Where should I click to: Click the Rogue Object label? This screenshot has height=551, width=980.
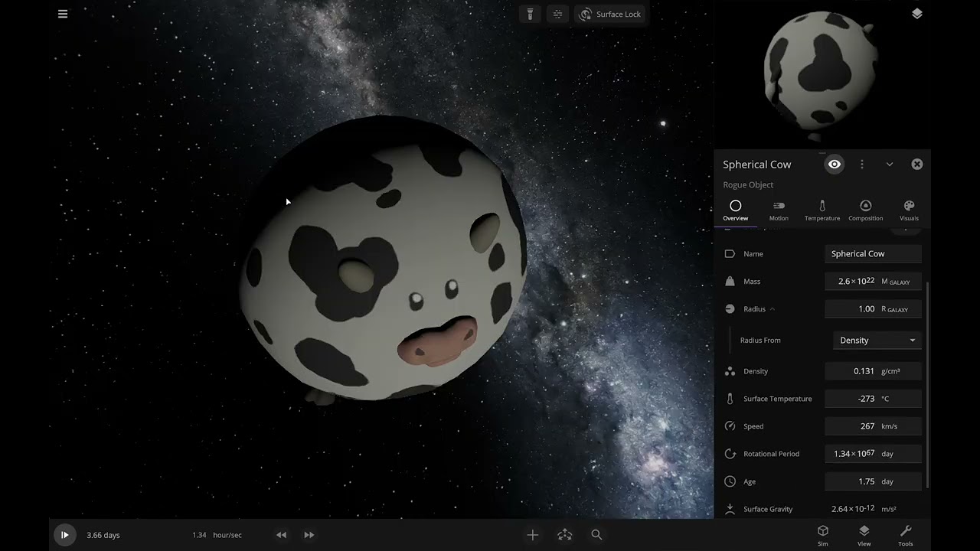click(x=748, y=184)
